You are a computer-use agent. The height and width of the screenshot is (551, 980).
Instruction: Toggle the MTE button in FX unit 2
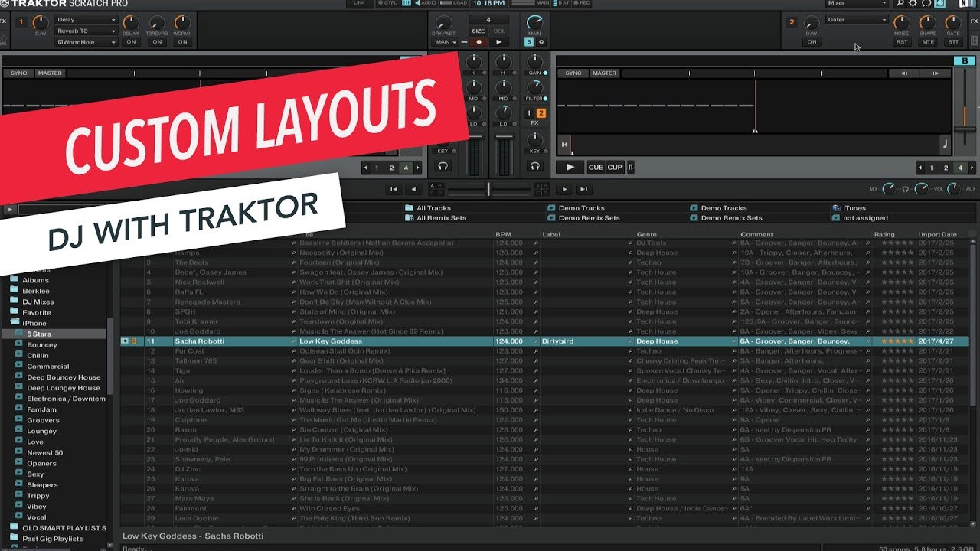point(928,42)
